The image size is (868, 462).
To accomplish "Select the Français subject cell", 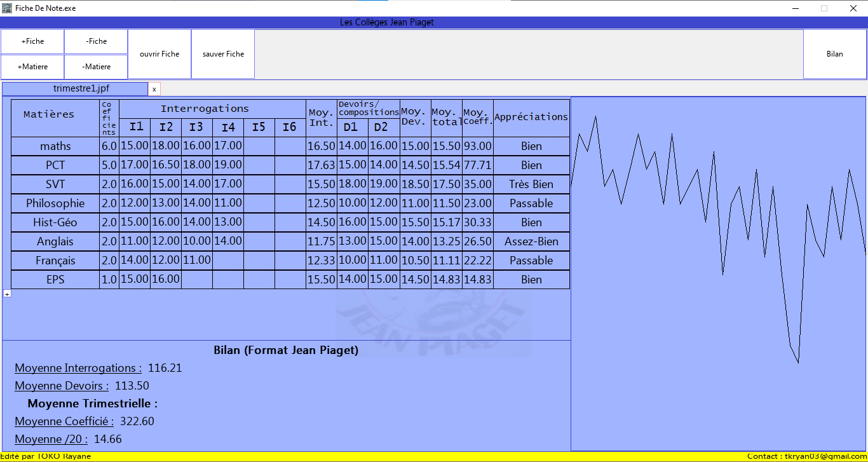I will (x=55, y=261).
